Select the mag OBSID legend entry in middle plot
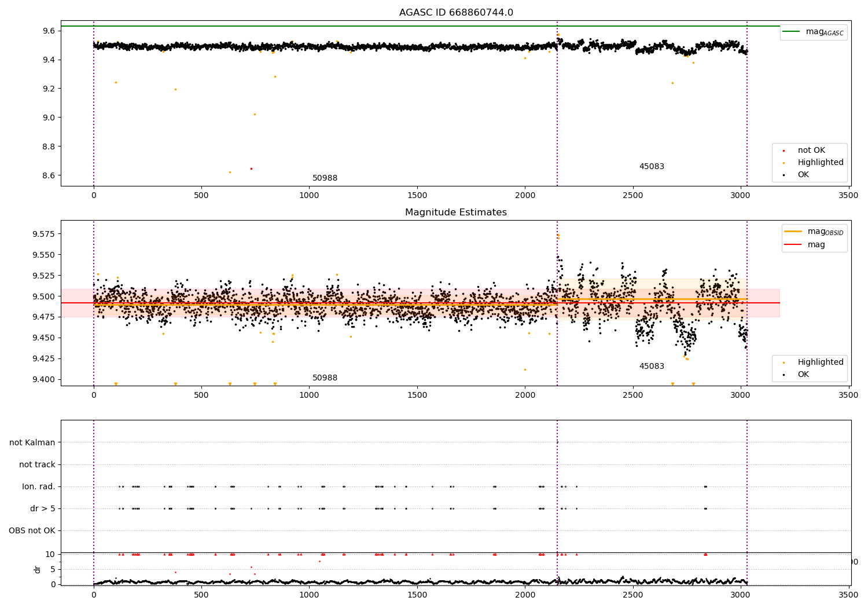This screenshot has width=868, height=608. 814,232
